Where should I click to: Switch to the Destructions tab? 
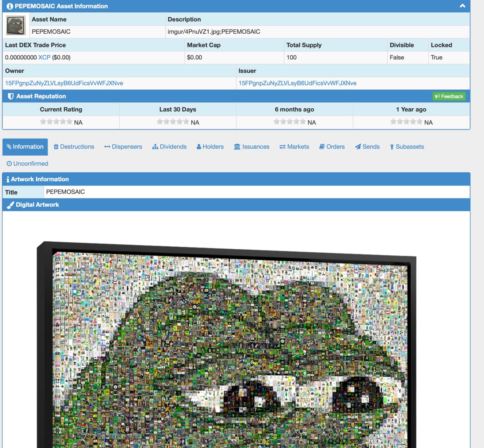pyautogui.click(x=74, y=147)
